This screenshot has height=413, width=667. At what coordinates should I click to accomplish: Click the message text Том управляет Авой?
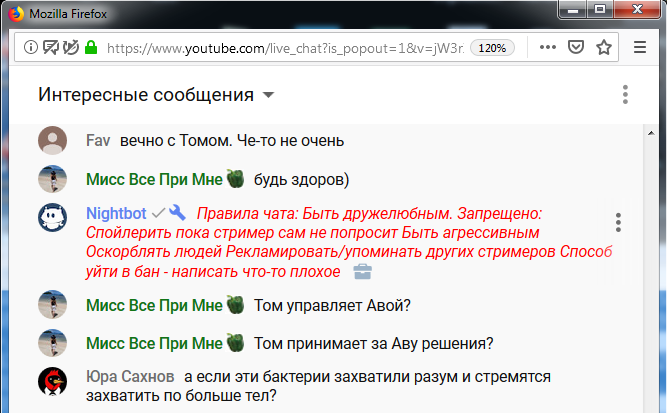tap(332, 305)
